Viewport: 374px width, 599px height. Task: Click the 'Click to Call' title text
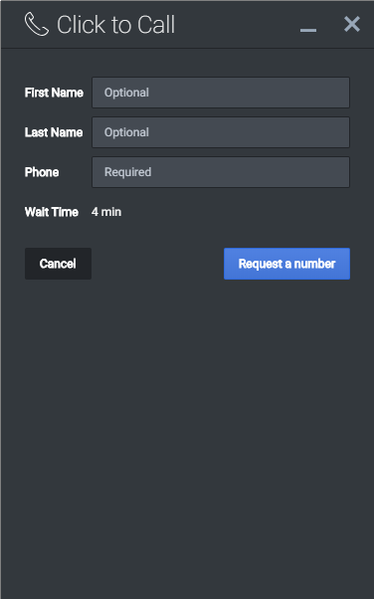116,24
